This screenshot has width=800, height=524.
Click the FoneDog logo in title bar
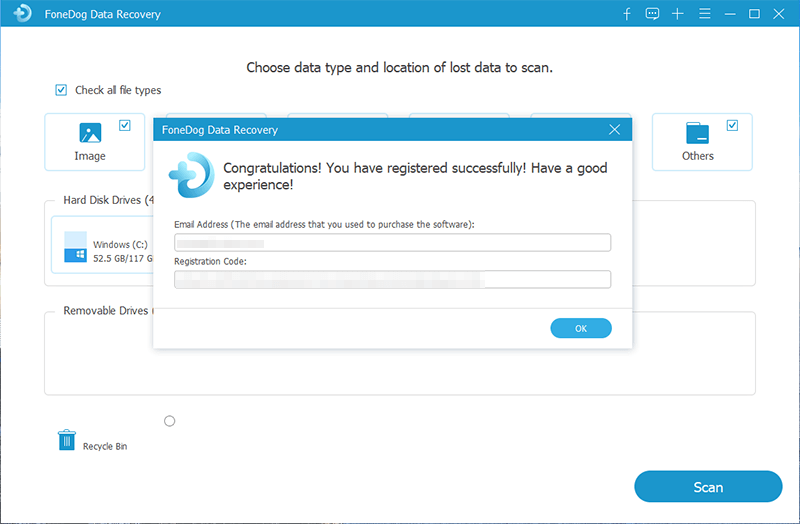pyautogui.click(x=22, y=13)
